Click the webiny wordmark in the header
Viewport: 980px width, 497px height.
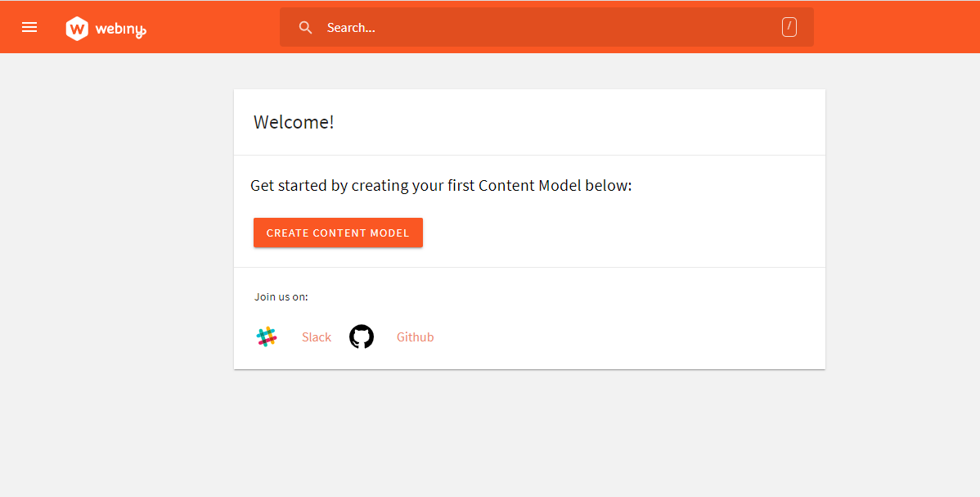point(120,29)
